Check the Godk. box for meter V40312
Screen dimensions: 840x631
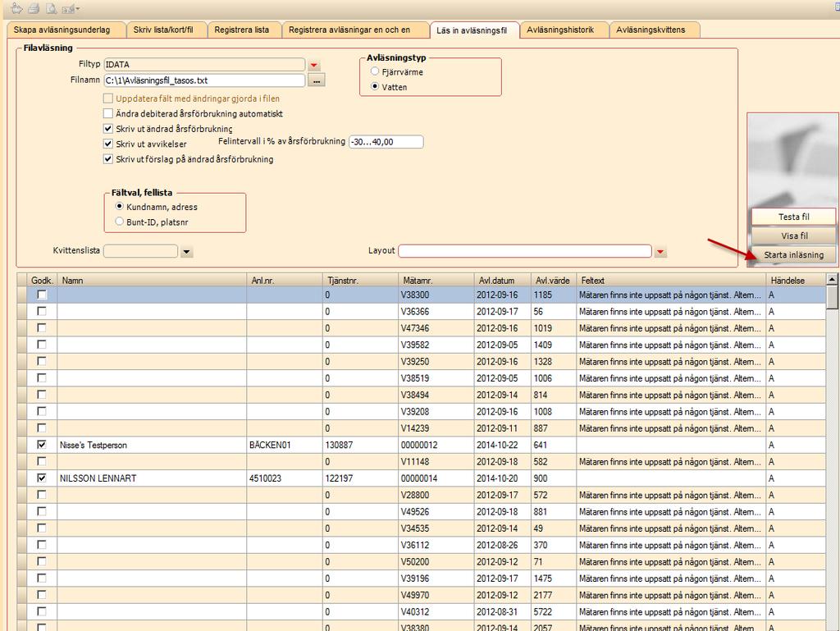coord(42,611)
